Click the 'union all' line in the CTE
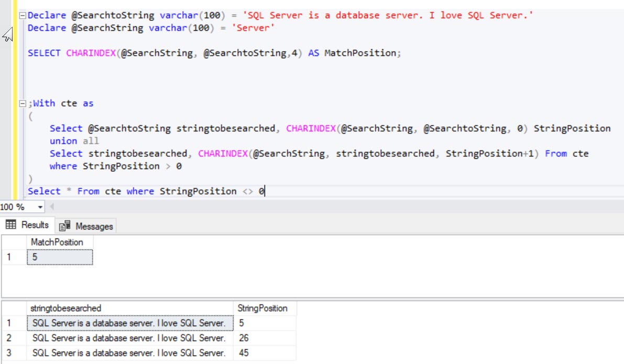This screenshot has height=364, width=624. (74, 141)
